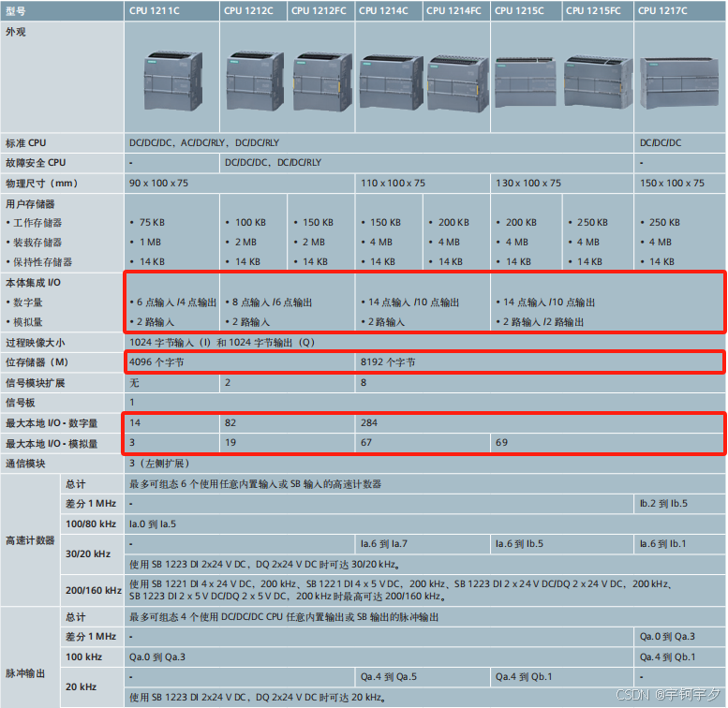Screen dimensions: 728x708
Task: Click the CPU 1214C product image
Action: pos(391,82)
